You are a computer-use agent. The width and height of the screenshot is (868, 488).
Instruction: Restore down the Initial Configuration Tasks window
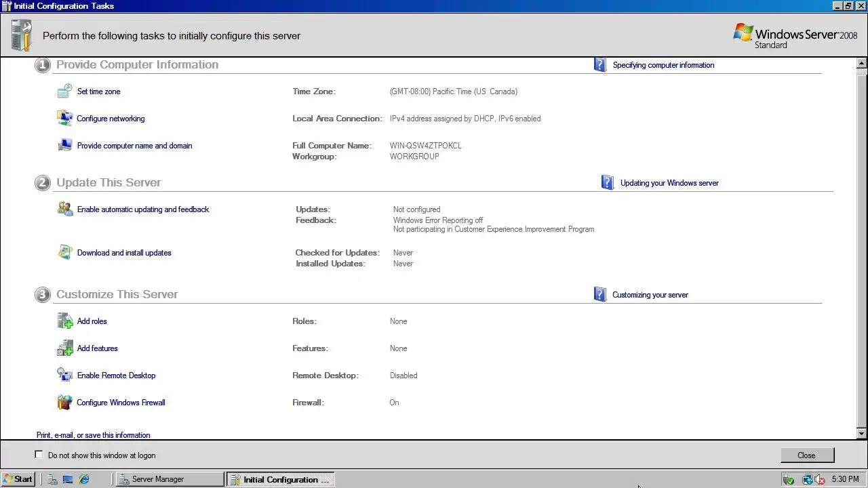(x=848, y=5)
